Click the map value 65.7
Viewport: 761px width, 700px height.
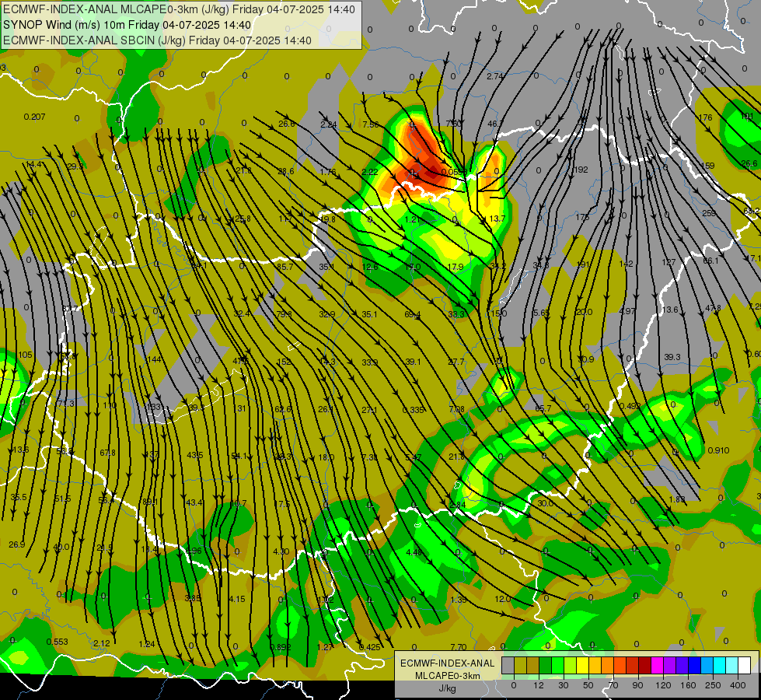click(x=543, y=408)
